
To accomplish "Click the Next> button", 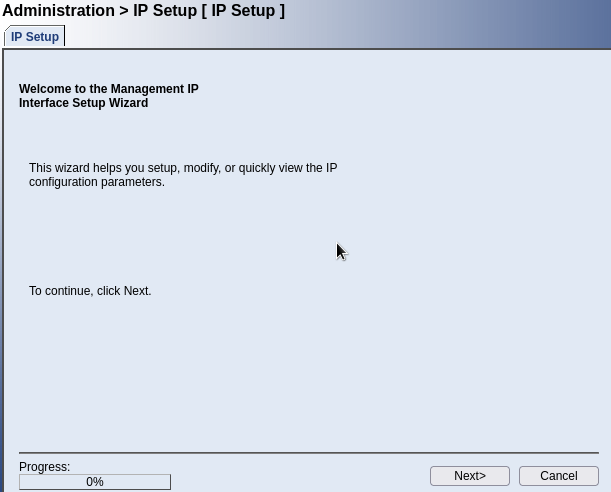I will pos(470,476).
